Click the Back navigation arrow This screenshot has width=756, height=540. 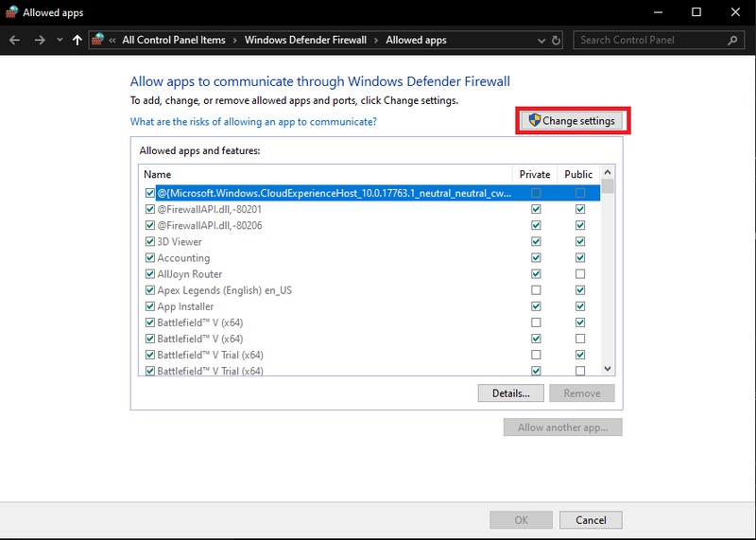(x=15, y=41)
